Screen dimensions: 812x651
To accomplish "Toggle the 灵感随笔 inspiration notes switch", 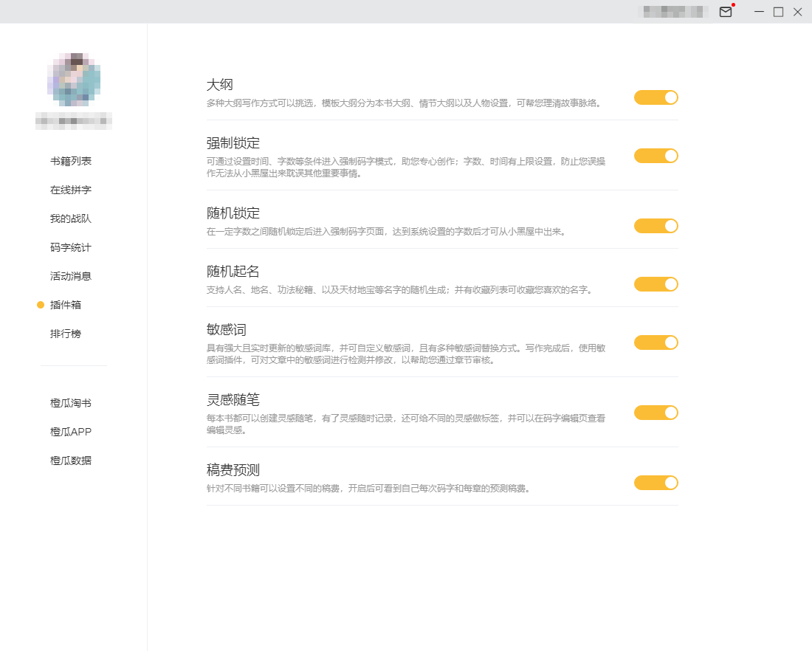I will coord(656,413).
